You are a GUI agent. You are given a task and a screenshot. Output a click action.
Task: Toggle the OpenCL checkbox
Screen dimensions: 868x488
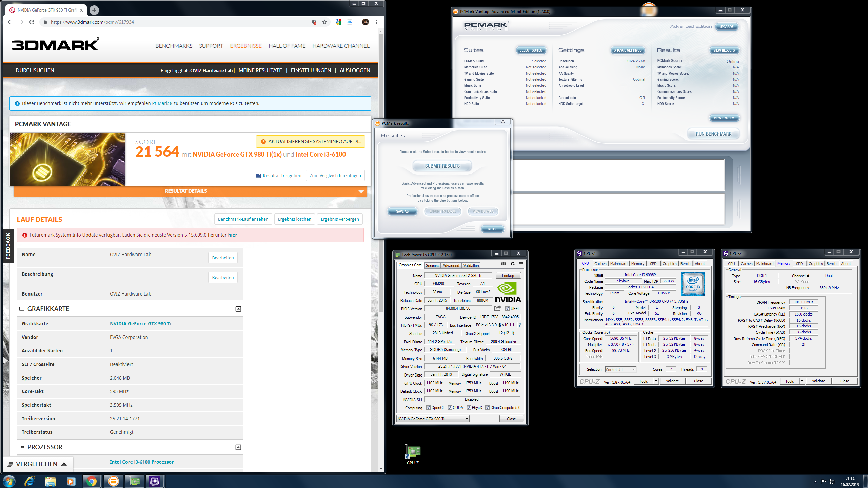click(x=428, y=408)
